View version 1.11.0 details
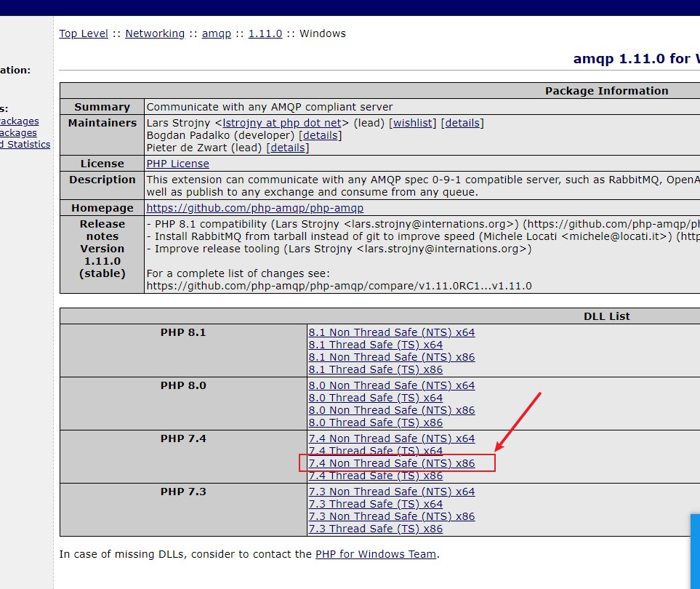700x589 pixels. coord(265,33)
